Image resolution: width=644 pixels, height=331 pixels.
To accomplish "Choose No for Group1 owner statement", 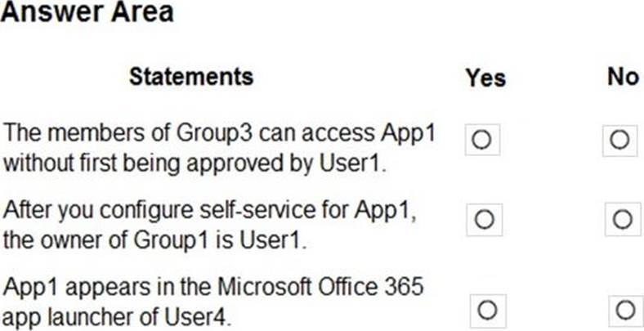I will tap(621, 219).
